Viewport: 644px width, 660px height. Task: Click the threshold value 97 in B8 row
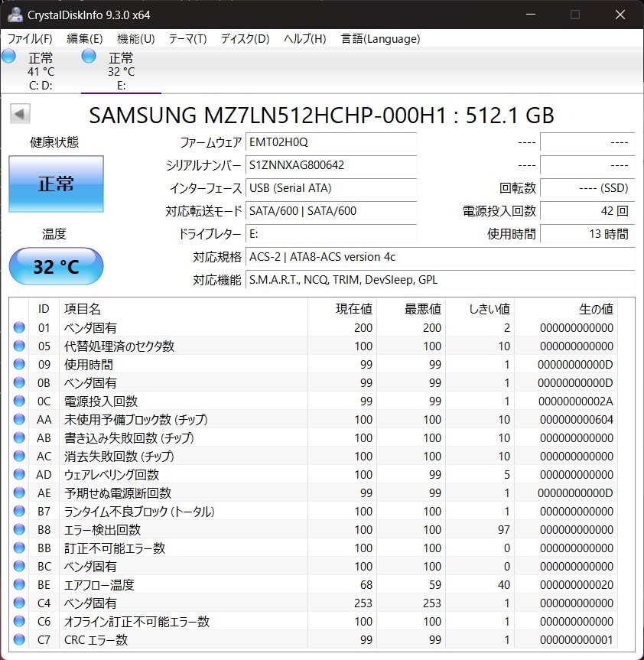click(504, 529)
